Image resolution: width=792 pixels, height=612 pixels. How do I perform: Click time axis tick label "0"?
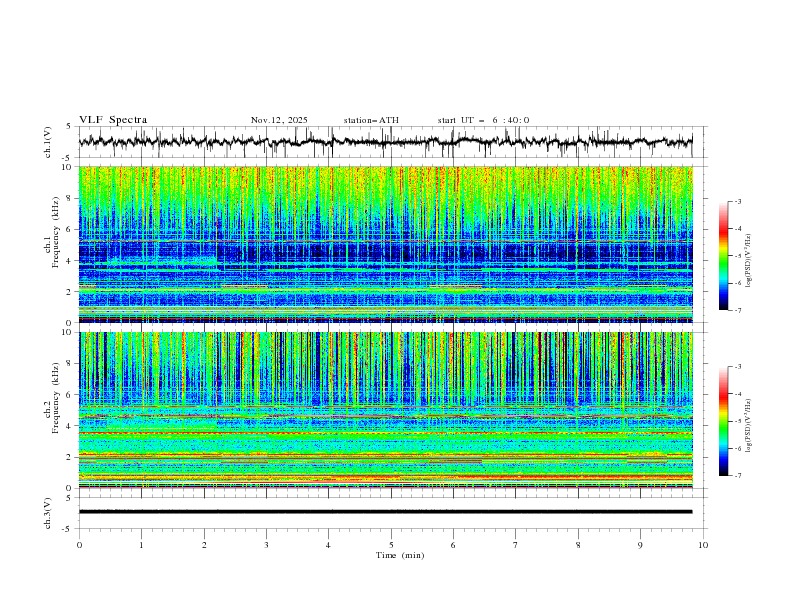point(79,545)
